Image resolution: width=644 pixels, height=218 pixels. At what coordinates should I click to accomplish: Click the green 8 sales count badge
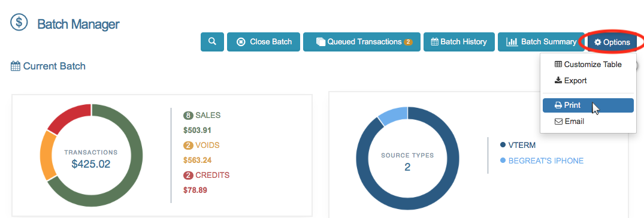tap(188, 116)
